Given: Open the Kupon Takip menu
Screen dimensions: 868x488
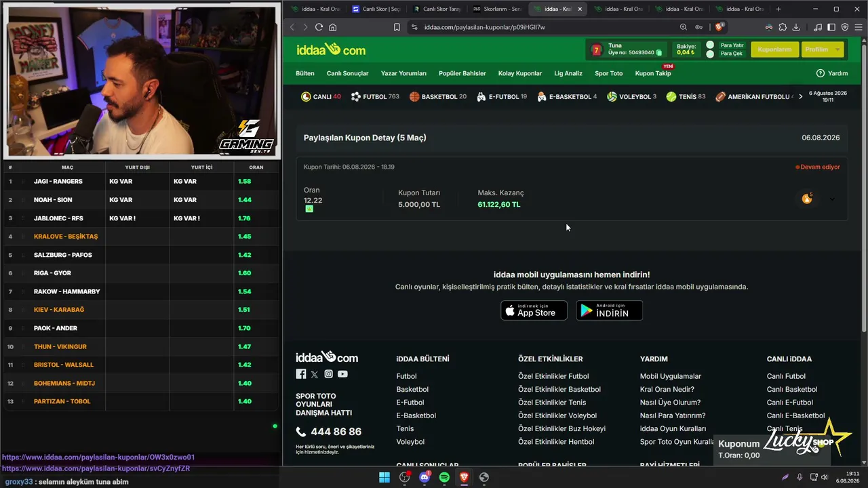Looking at the screenshot, I should pyautogui.click(x=653, y=73).
